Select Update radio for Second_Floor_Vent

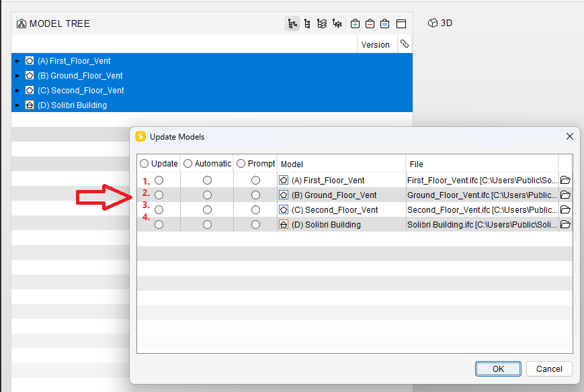click(159, 210)
